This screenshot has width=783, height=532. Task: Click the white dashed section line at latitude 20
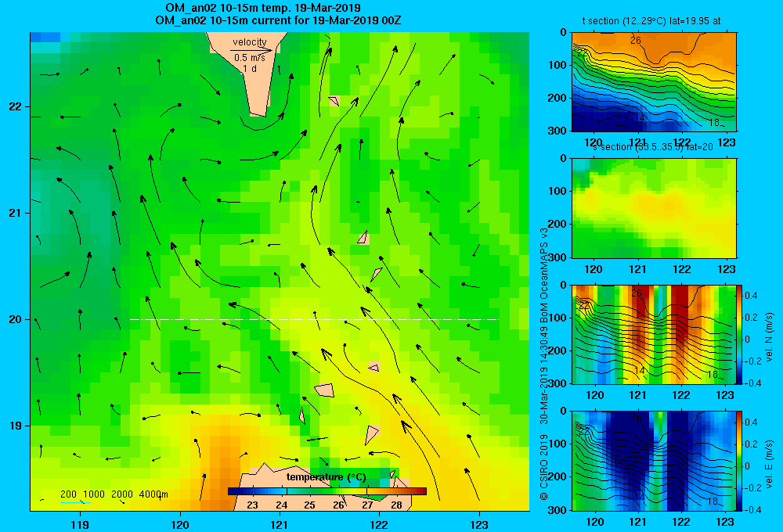coord(314,319)
